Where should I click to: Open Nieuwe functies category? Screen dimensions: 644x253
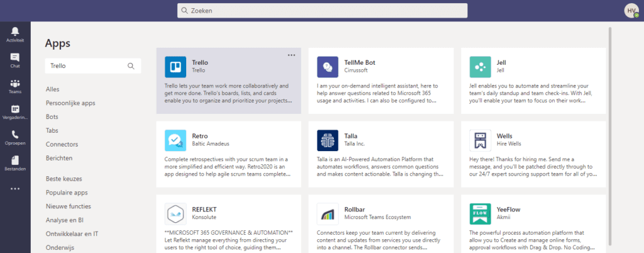tap(68, 206)
